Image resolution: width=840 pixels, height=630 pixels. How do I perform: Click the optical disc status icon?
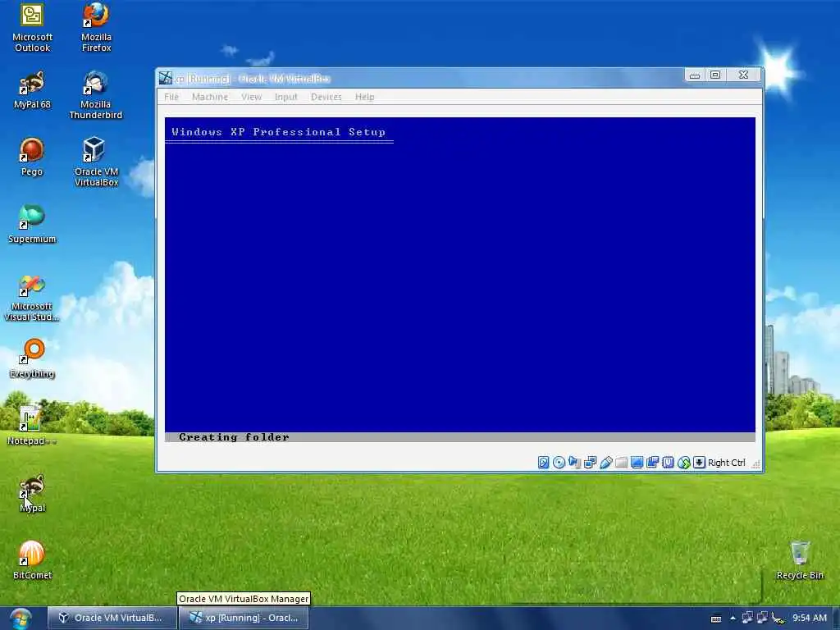[x=559, y=463]
